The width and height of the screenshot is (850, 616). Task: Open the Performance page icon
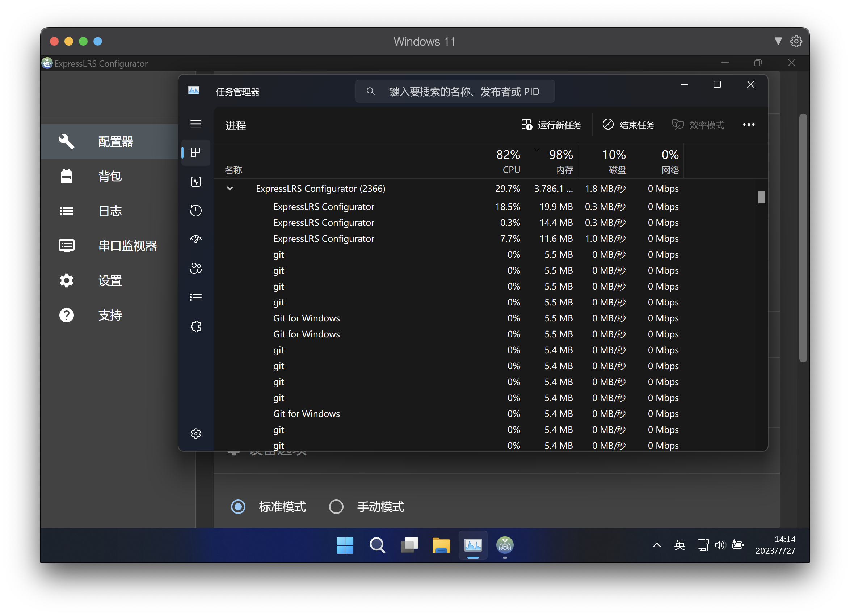pos(195,182)
